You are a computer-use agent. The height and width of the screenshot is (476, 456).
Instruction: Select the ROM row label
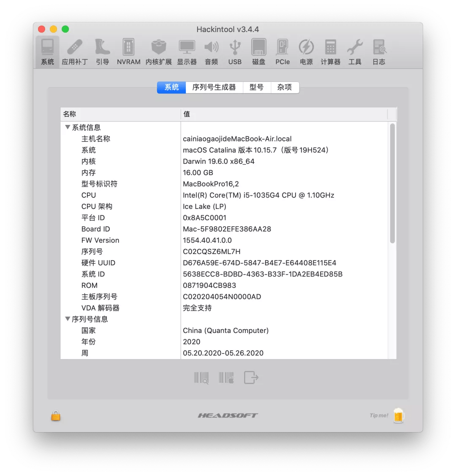tap(90, 285)
